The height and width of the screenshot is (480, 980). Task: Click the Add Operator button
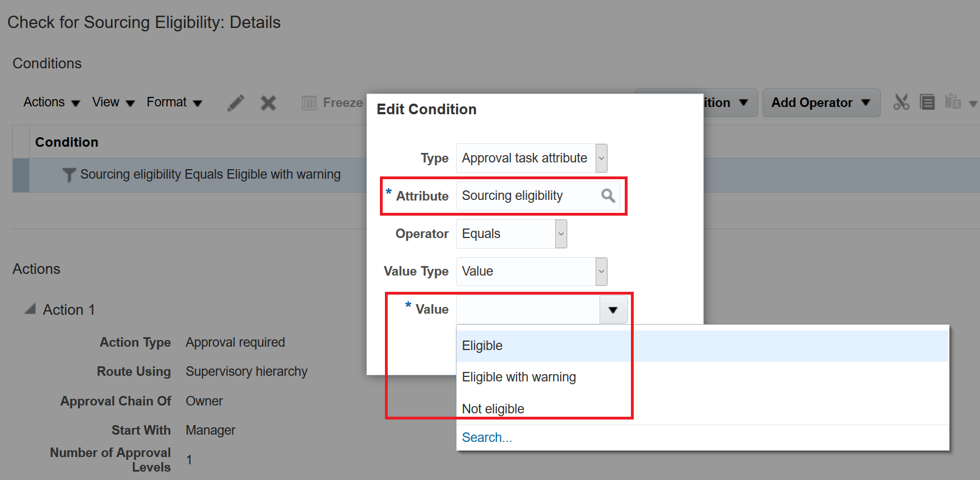(x=821, y=102)
